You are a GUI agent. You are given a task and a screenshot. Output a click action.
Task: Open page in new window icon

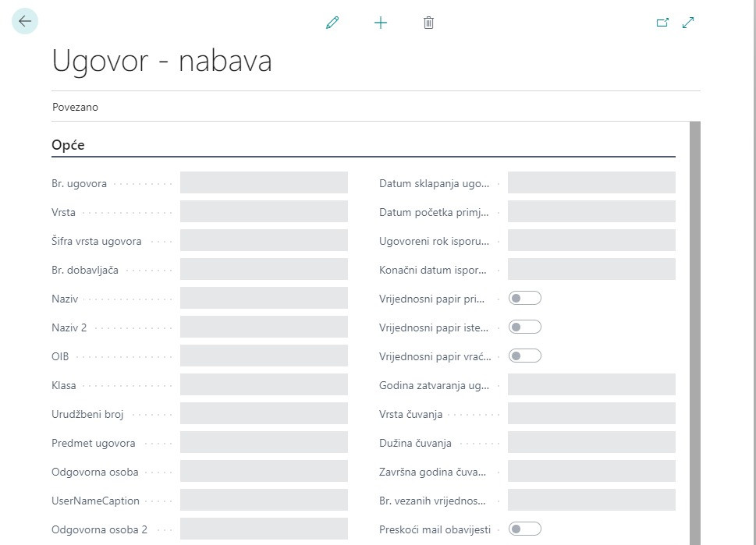[x=662, y=23]
